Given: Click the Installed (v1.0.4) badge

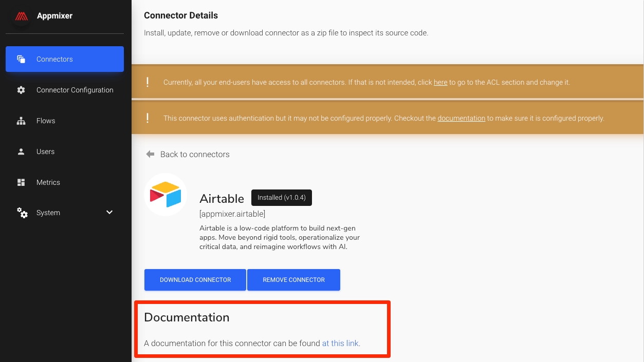Looking at the screenshot, I should [281, 198].
